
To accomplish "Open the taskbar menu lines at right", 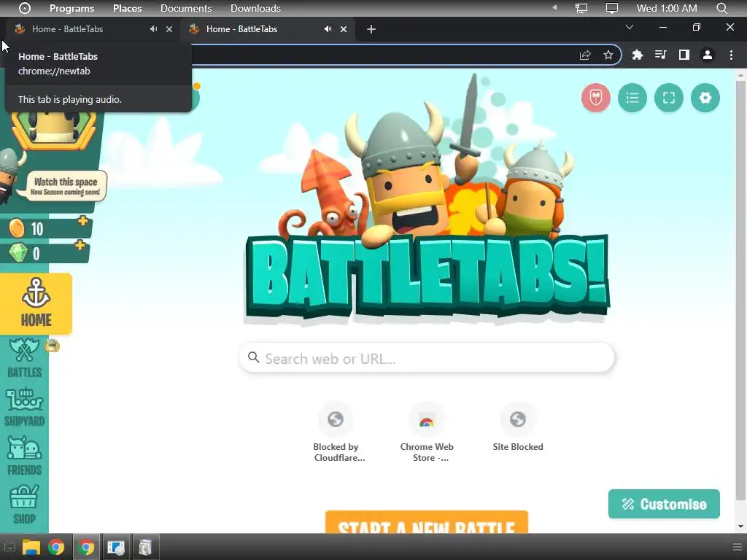I will coord(738,547).
